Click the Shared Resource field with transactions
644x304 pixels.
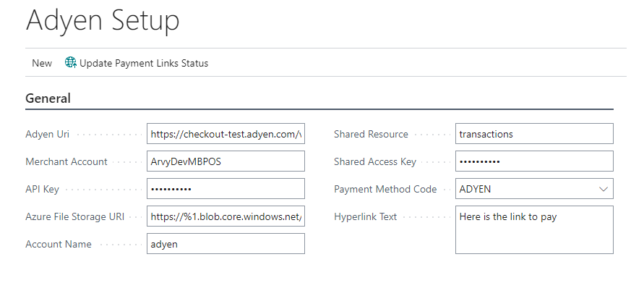click(533, 134)
